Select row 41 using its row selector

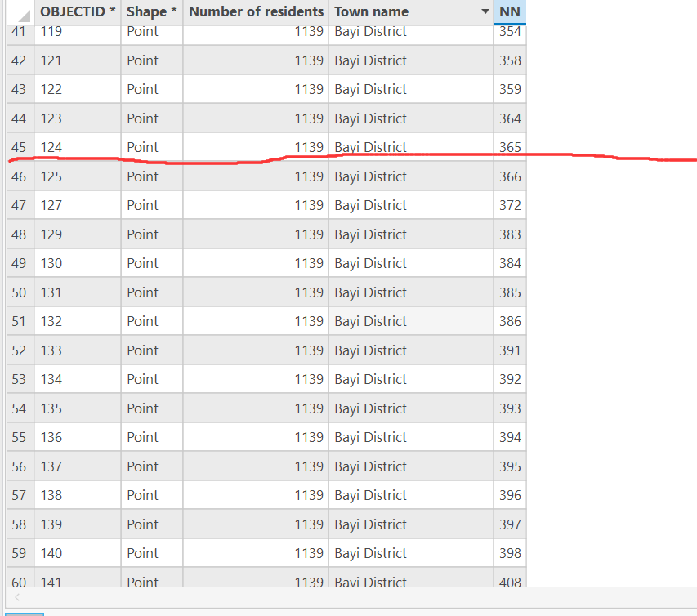(x=19, y=30)
